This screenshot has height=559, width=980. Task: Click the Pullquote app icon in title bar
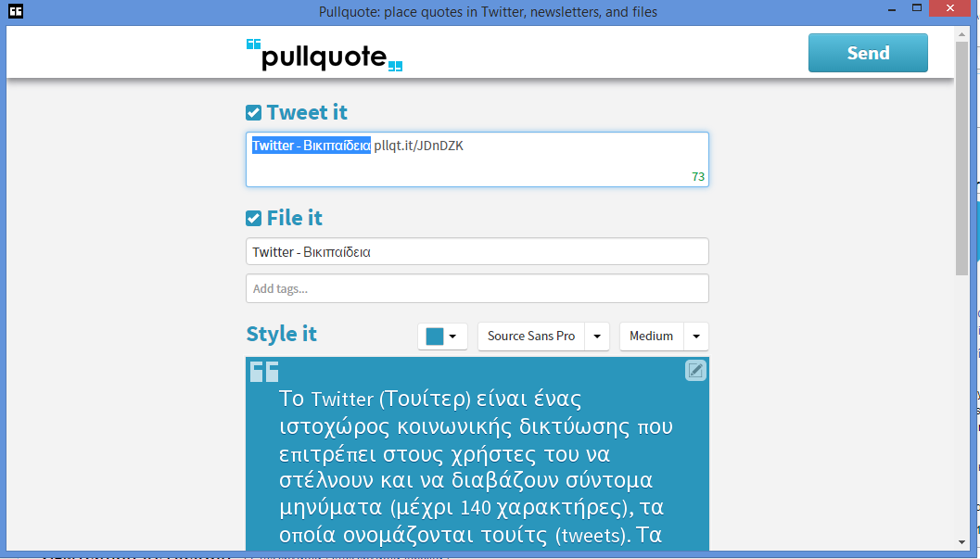tap(16, 11)
